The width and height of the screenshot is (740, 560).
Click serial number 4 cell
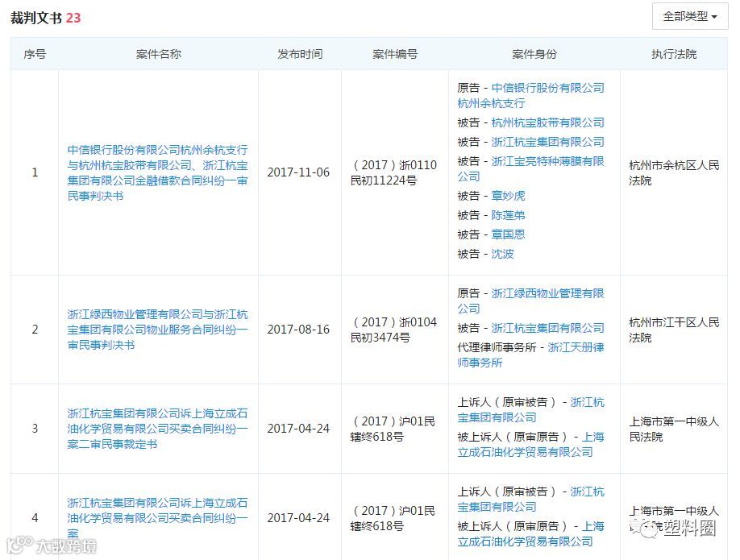pyautogui.click(x=35, y=517)
